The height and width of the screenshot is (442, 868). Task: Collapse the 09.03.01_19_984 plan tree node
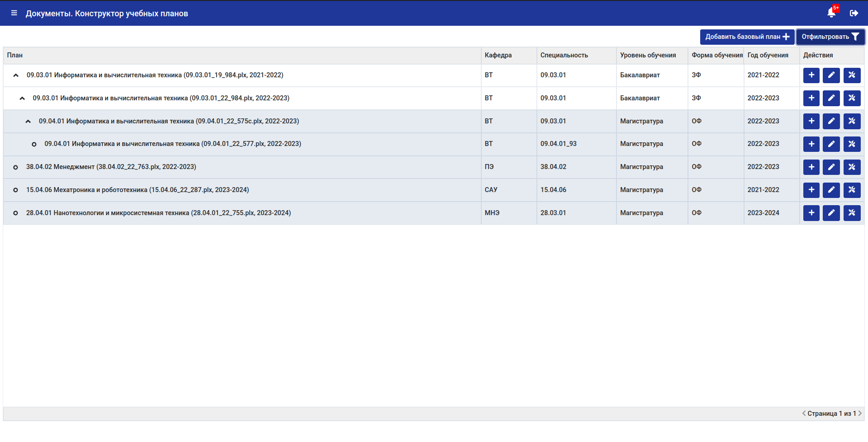tap(16, 75)
